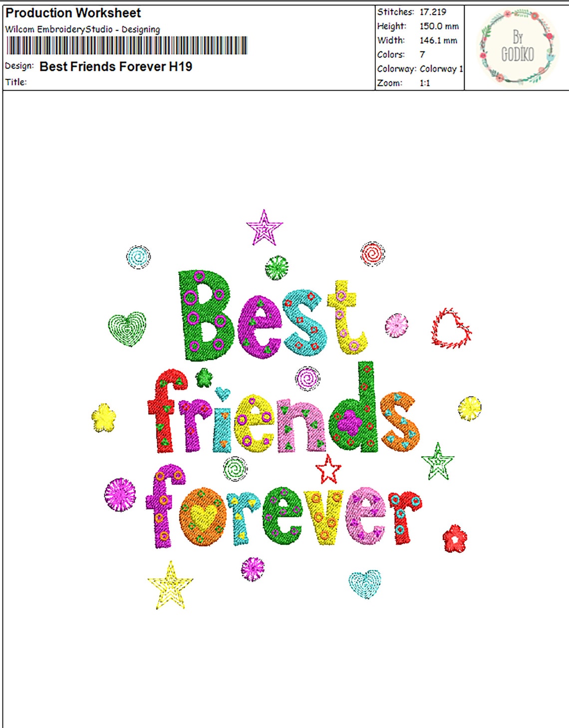Select the red spiral near the top right
569x728 pixels.
tap(371, 255)
